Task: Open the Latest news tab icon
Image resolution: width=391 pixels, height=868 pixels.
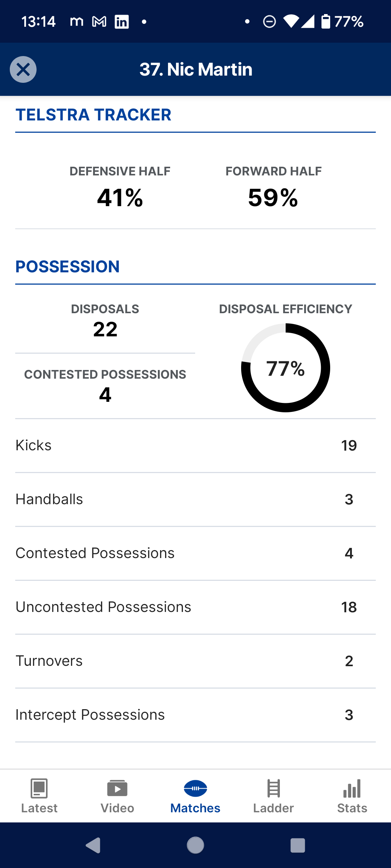Action: pos(39,788)
